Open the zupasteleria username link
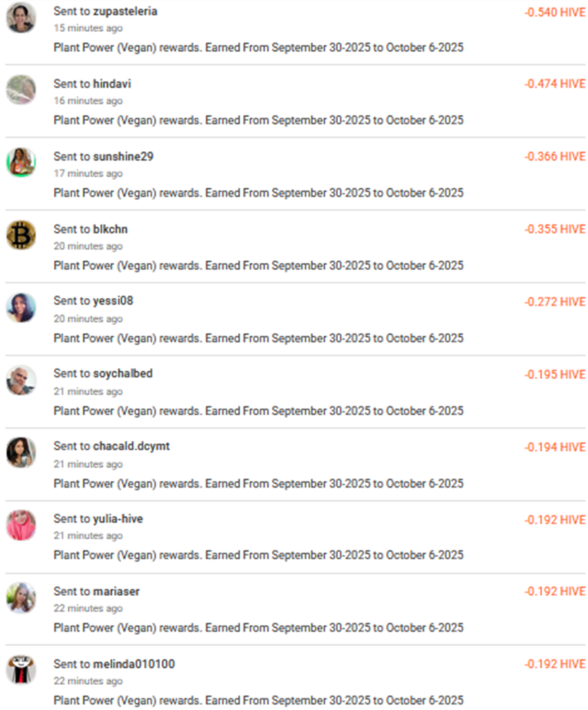The width and height of the screenshot is (588, 710). click(125, 11)
